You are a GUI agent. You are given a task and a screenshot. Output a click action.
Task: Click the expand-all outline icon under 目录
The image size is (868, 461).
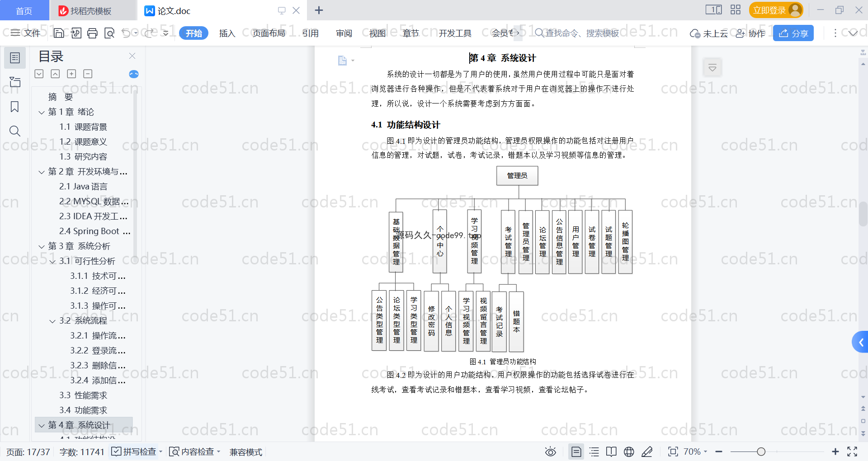click(39, 74)
